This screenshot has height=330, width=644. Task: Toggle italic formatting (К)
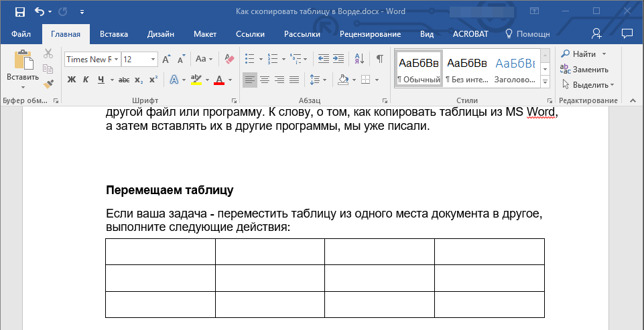pyautogui.click(x=86, y=80)
